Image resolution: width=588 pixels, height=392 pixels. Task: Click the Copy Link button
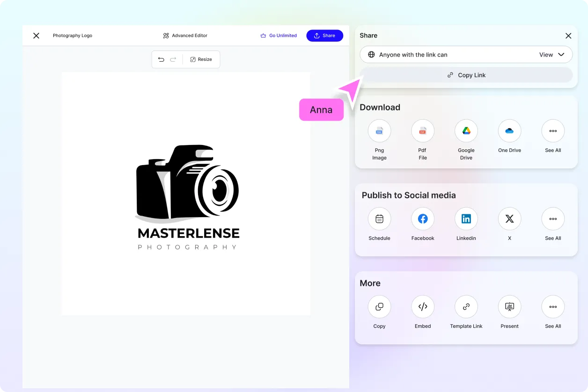point(466,75)
